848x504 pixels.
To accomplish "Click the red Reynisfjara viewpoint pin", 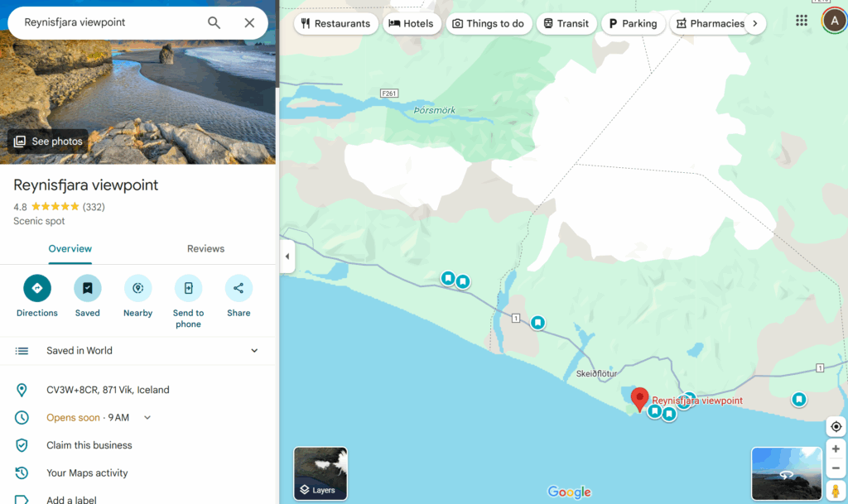I will tap(640, 400).
